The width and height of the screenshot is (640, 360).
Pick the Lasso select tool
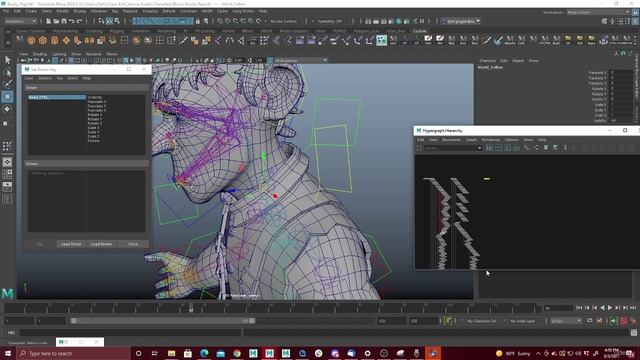point(7,72)
